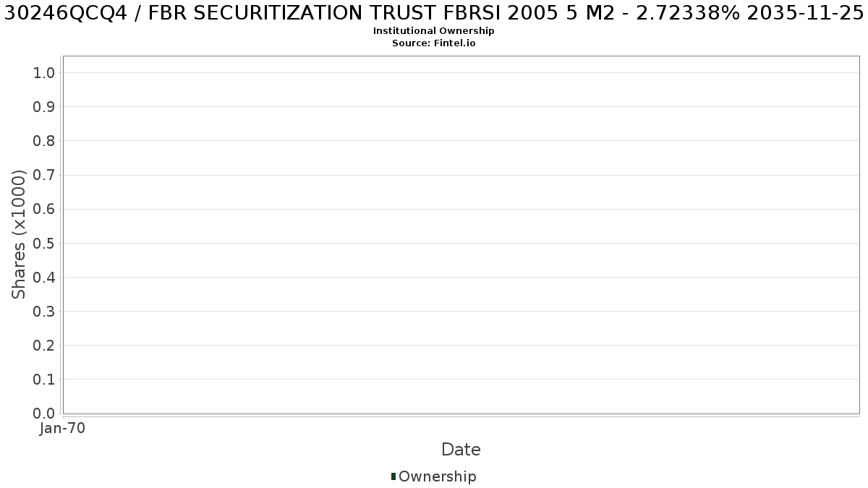Open the Source: Fintel.io label
Screen dimensions: 868x488
pos(434,43)
